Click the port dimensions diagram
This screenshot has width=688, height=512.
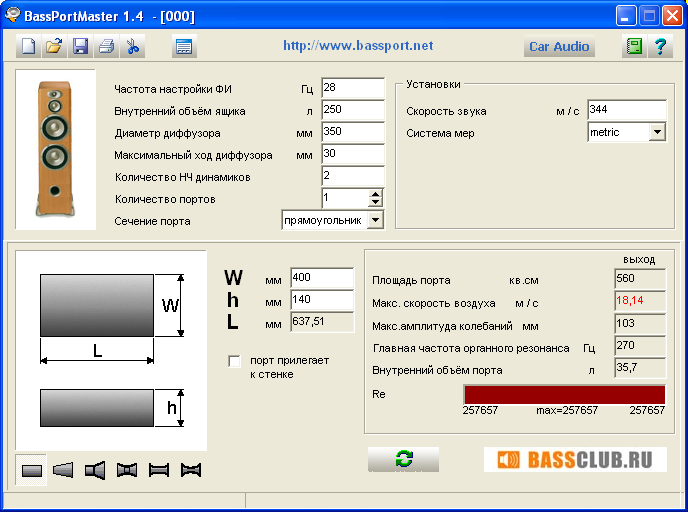pos(111,350)
